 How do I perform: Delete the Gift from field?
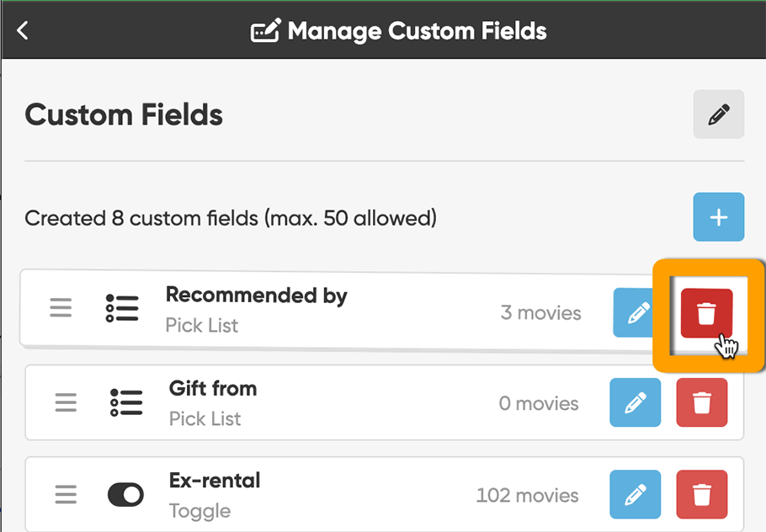coord(701,403)
